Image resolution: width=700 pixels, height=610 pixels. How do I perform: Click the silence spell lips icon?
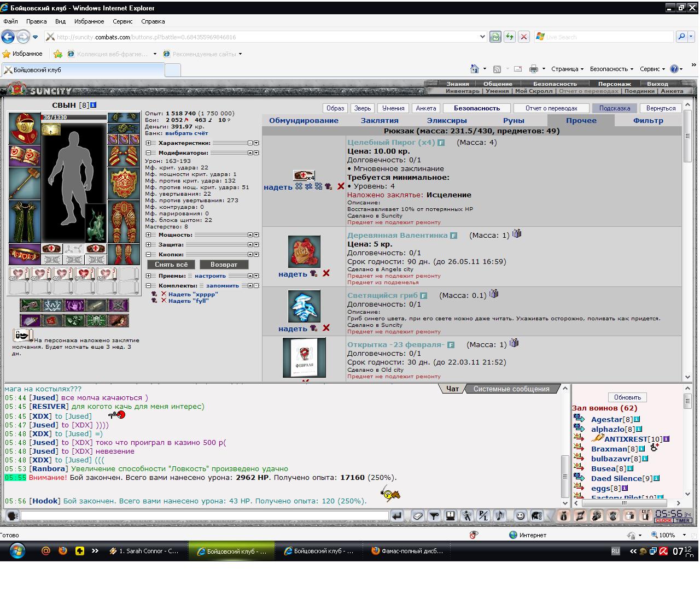[x=22, y=335]
